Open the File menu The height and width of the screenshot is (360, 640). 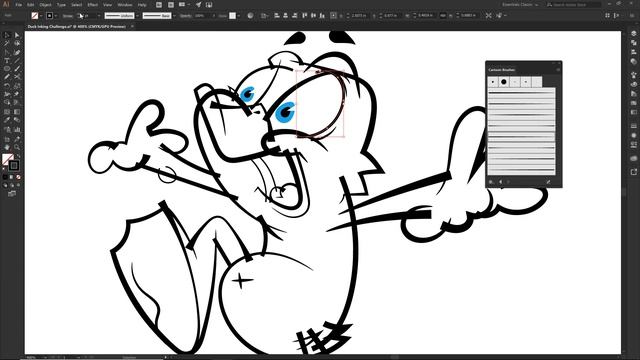[x=19, y=5]
